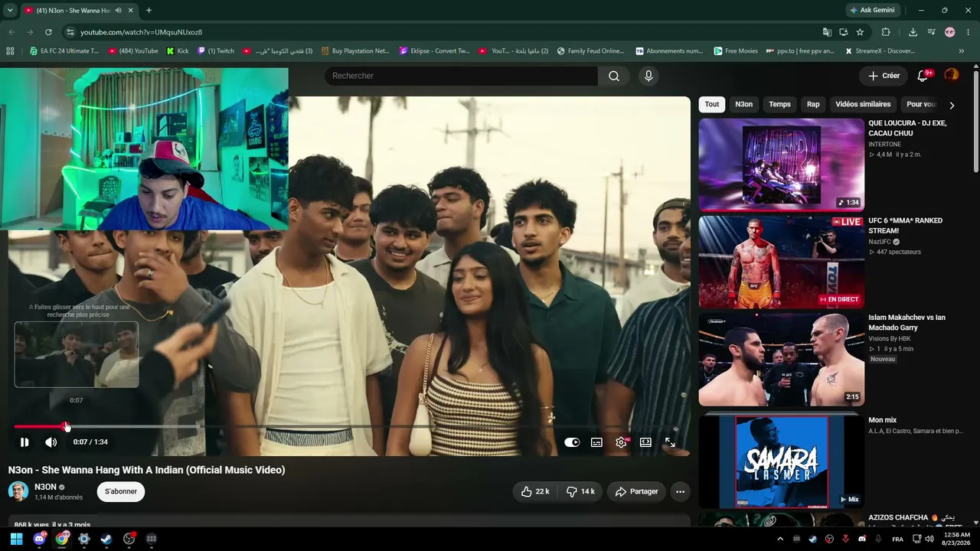Open the N3ON channel name link

click(45, 487)
